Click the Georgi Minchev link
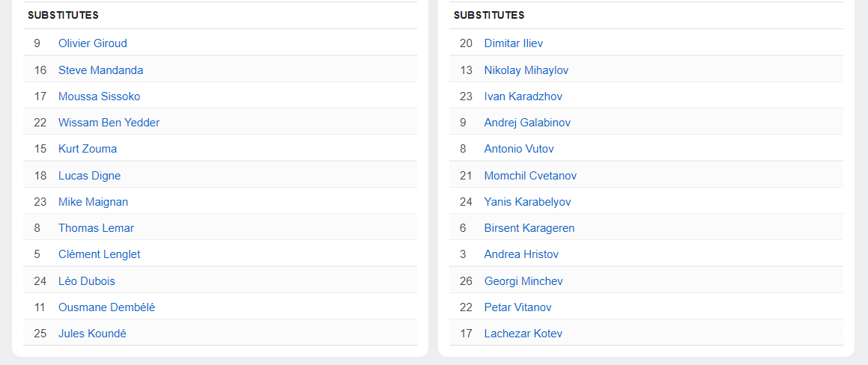Viewport: 868px width, 365px height. tap(523, 281)
